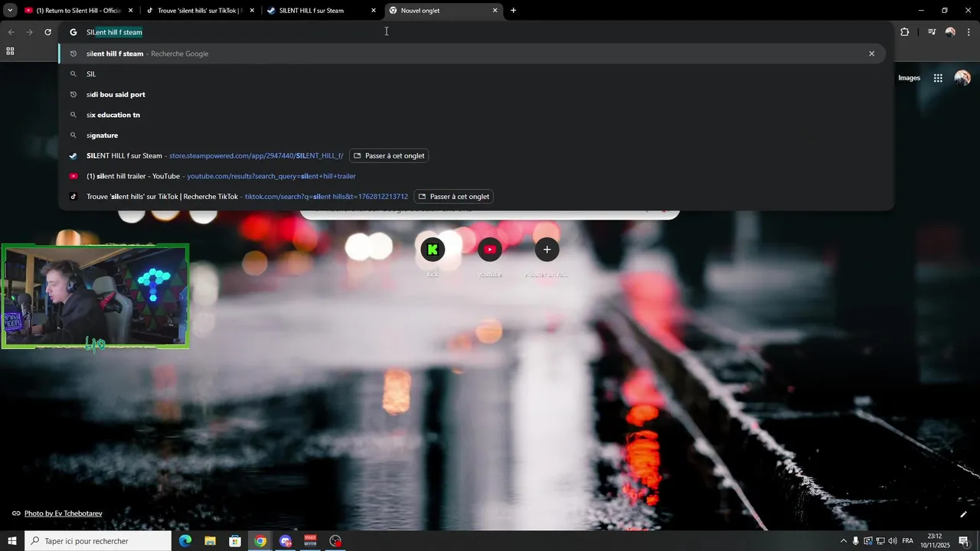This screenshot has height=551, width=980.
Task: Close the Return to Silent Hill tab
Action: point(131,11)
